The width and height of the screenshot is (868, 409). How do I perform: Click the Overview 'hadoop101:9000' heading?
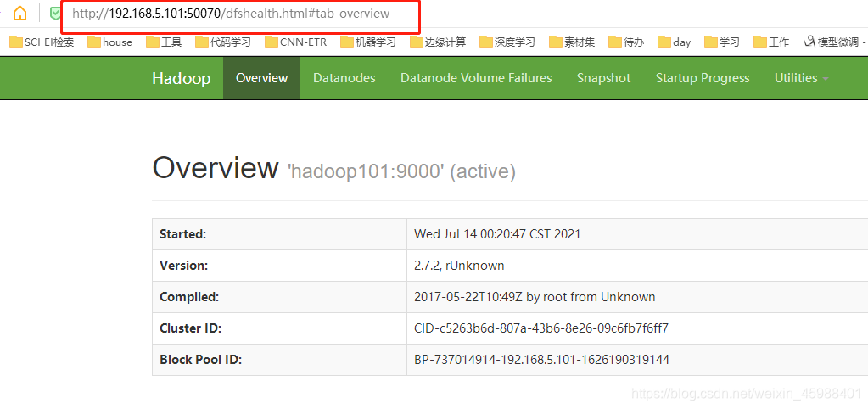(x=333, y=168)
